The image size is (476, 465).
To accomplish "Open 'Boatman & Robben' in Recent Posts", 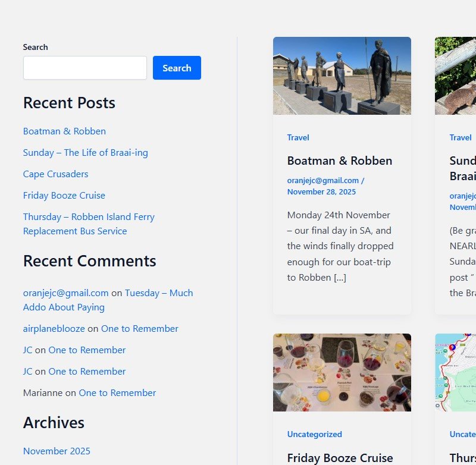I will tap(64, 131).
